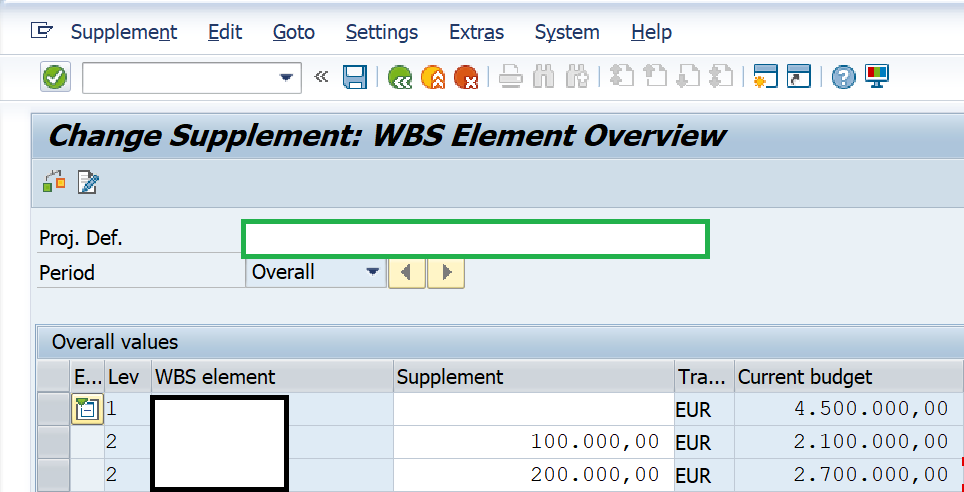964x492 pixels.
Task: Click the Lev column header
Action: 128,376
